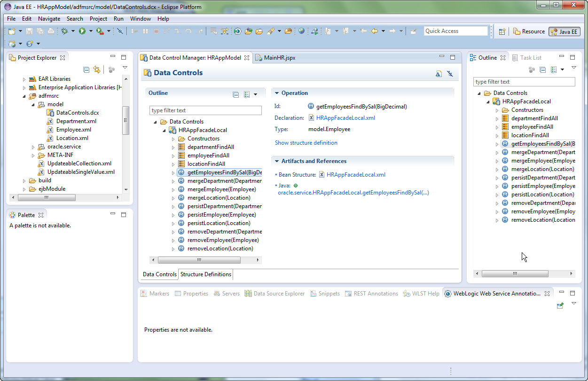Click the Debug bug icon in toolbar

coord(64,31)
